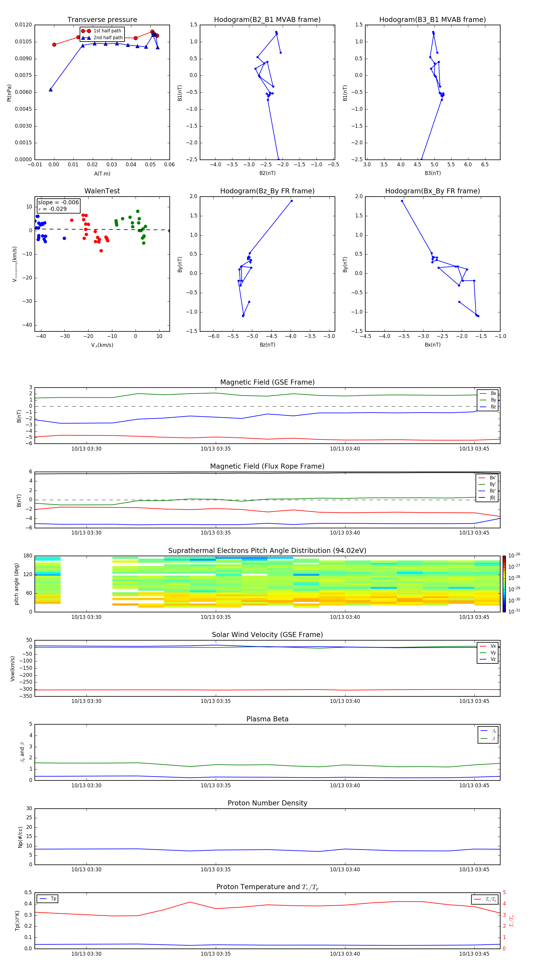Click the "A(T·m)" x-axis label
535x980 pixels.
point(102,173)
